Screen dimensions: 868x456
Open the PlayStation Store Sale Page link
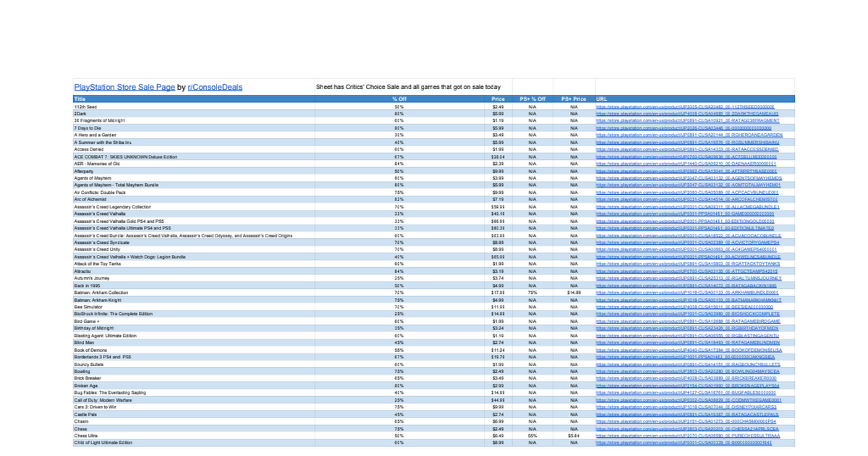(124, 87)
